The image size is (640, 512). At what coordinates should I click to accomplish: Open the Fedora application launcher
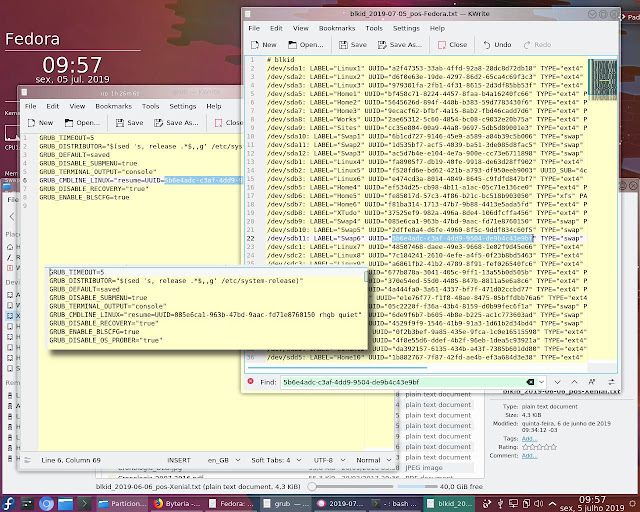[x=9, y=503]
